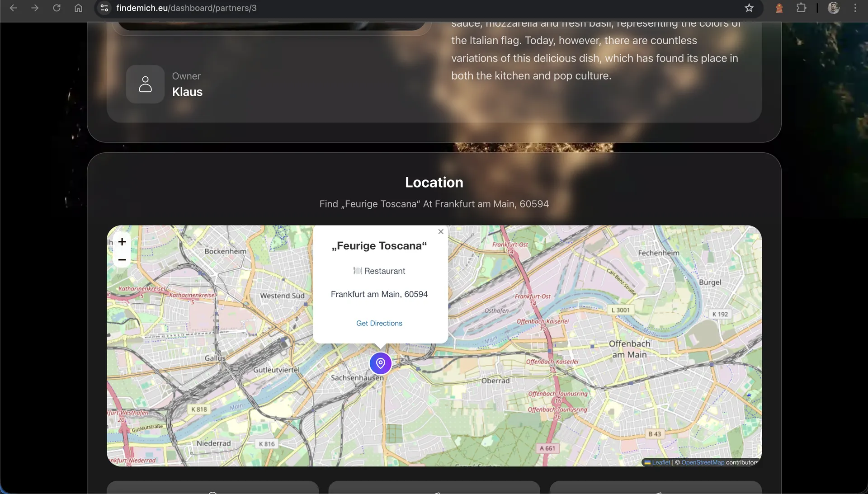Screen dimensions: 868x494
Task: Click the popup title "„Feurige Toscana“"
Action: [x=379, y=246]
